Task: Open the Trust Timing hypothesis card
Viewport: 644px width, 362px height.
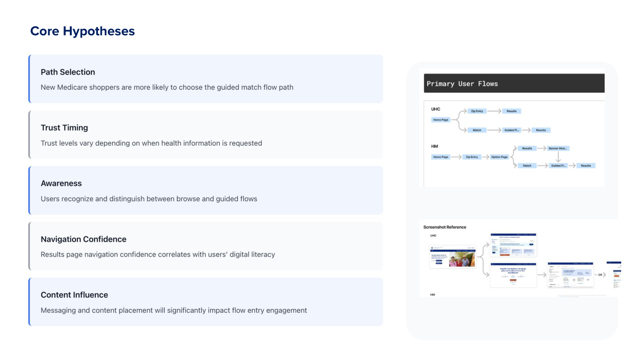Action: (x=205, y=135)
